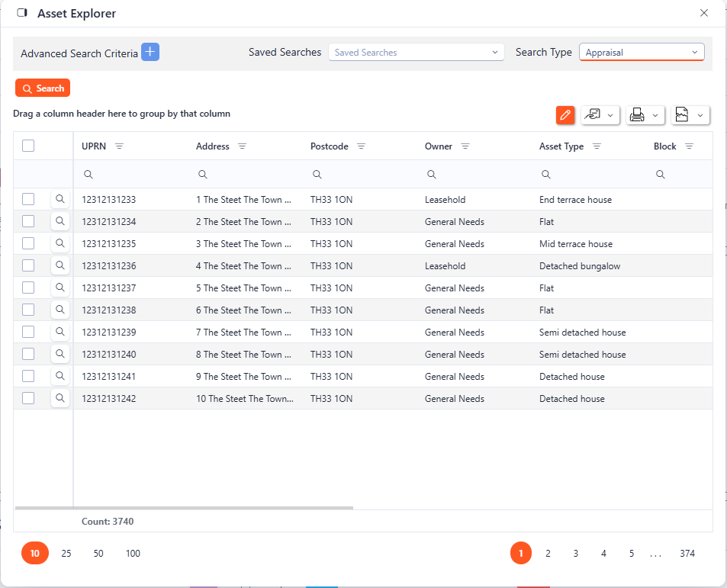Add advanced search criteria with plus icon
Screen dimensions: 727x588
coord(150,52)
